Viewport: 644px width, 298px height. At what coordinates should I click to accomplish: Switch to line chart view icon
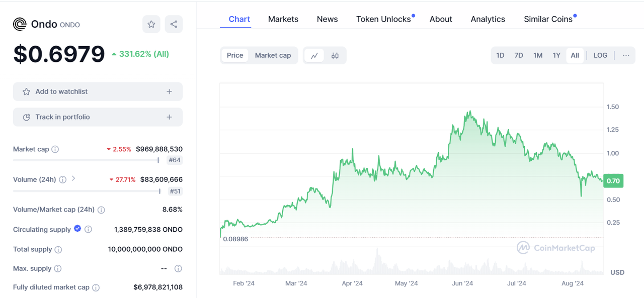(314, 56)
